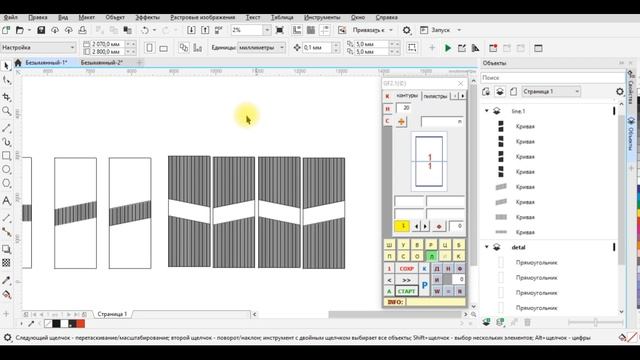Toggle apply layout to all pages

(x=184, y=48)
